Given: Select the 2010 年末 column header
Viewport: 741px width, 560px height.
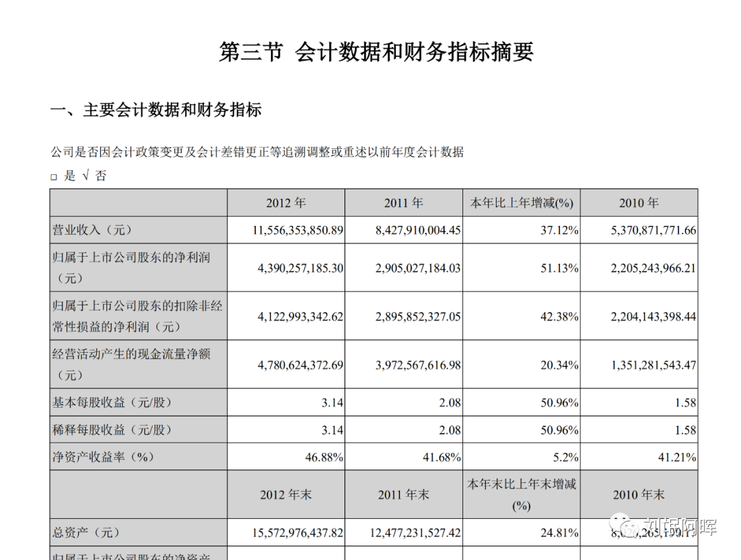Looking at the screenshot, I should point(639,495).
